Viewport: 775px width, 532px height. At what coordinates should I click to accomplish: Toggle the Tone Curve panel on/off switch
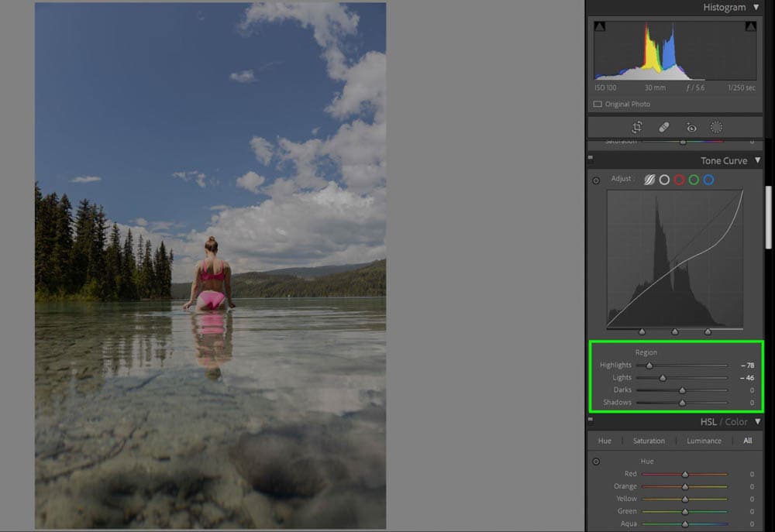590,159
